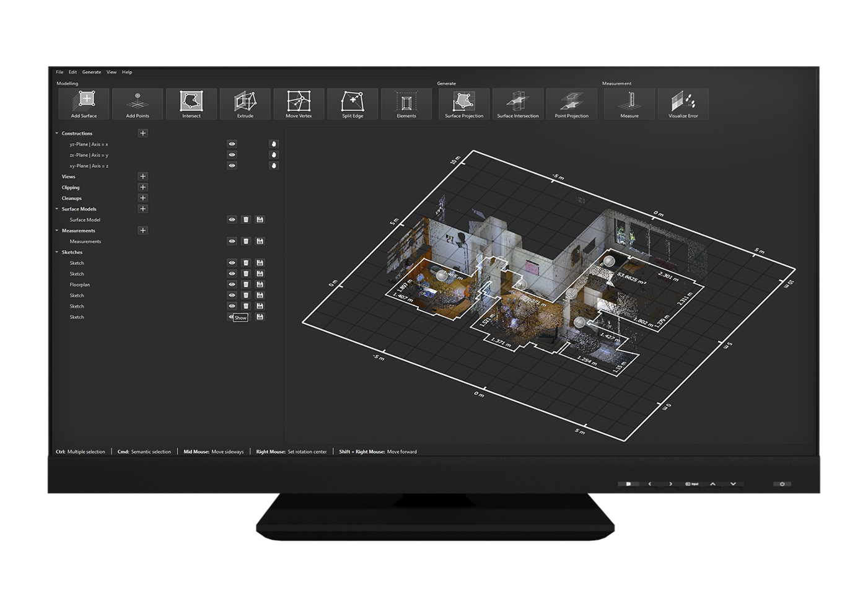Click the Split Edge tool
The height and width of the screenshot is (593, 868).
tap(353, 103)
